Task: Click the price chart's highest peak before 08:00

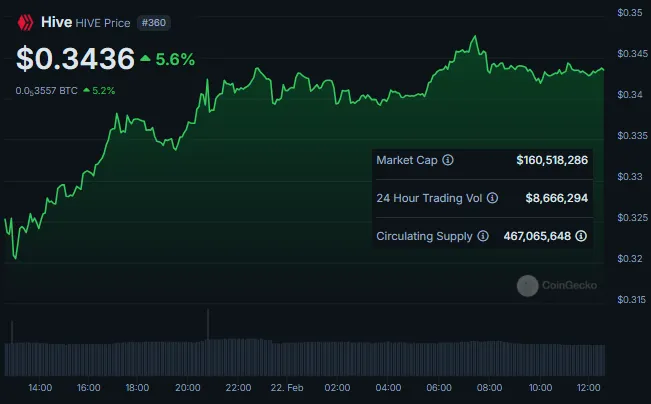Action: pyautogui.click(x=475, y=37)
